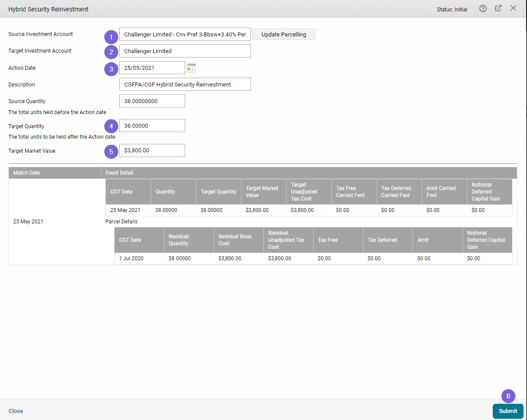Screen dimensions: 527x420
Task: Click the Amit Carried Fwd header
Action: (x=444, y=192)
